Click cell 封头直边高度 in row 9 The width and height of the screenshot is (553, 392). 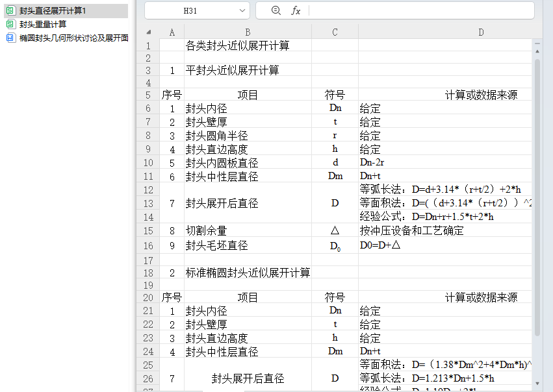[248, 149]
